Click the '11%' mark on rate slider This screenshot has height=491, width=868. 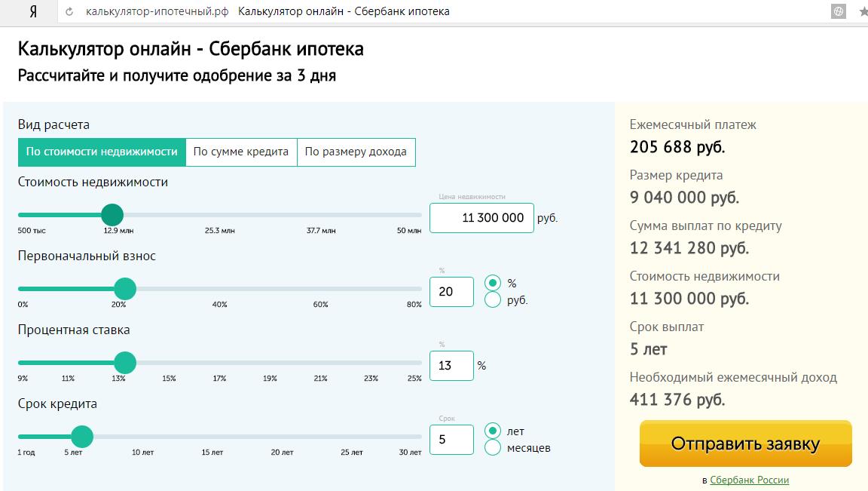click(x=68, y=379)
